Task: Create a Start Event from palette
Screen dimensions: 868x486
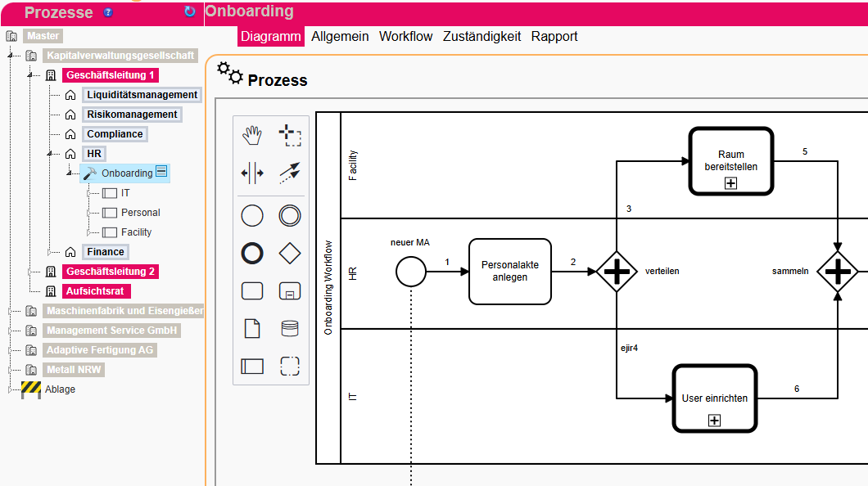Action: [252, 216]
